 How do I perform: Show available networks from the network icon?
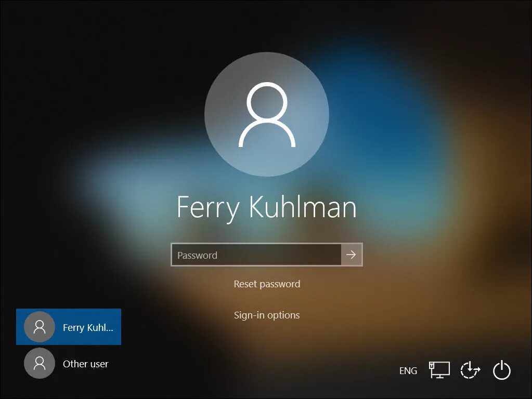pos(439,370)
